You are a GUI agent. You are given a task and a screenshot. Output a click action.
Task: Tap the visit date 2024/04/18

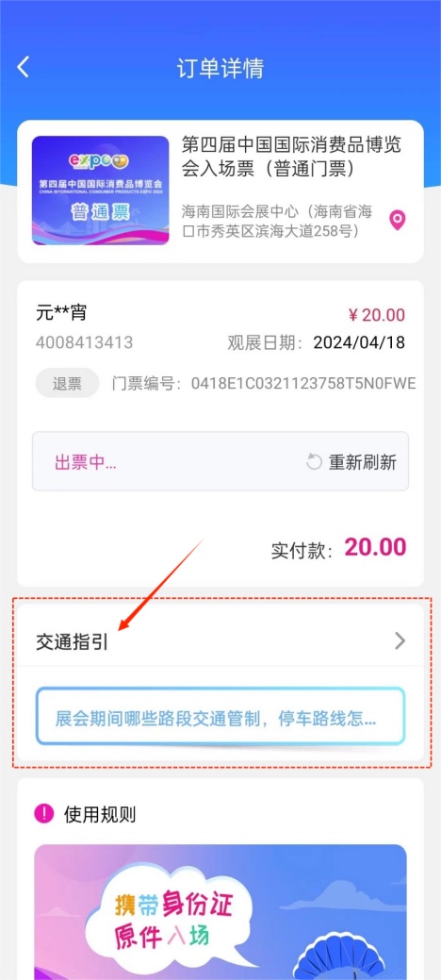tap(359, 342)
